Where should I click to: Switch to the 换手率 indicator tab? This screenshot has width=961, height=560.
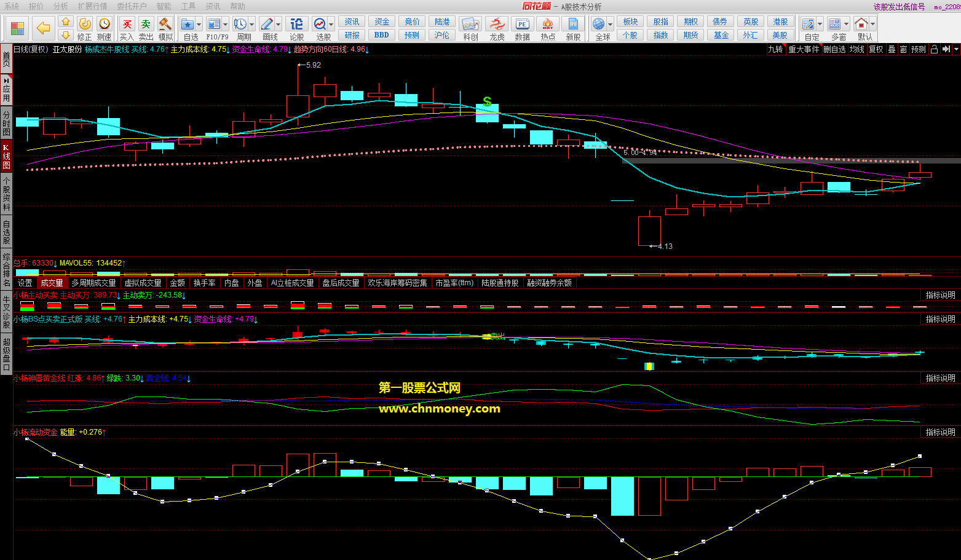[204, 283]
